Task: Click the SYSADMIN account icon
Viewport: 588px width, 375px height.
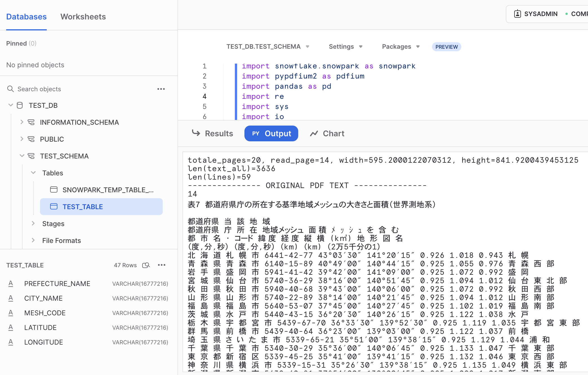Action: pos(517,14)
